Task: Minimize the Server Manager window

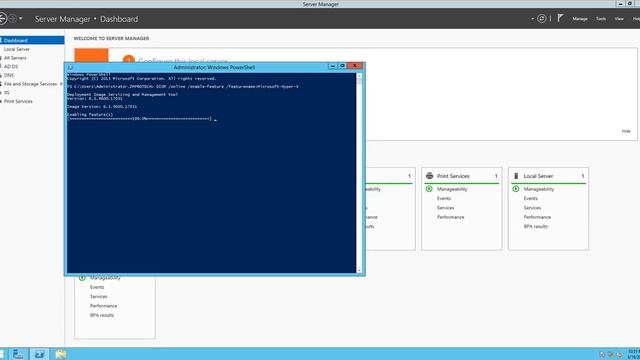Action: coord(620,4)
